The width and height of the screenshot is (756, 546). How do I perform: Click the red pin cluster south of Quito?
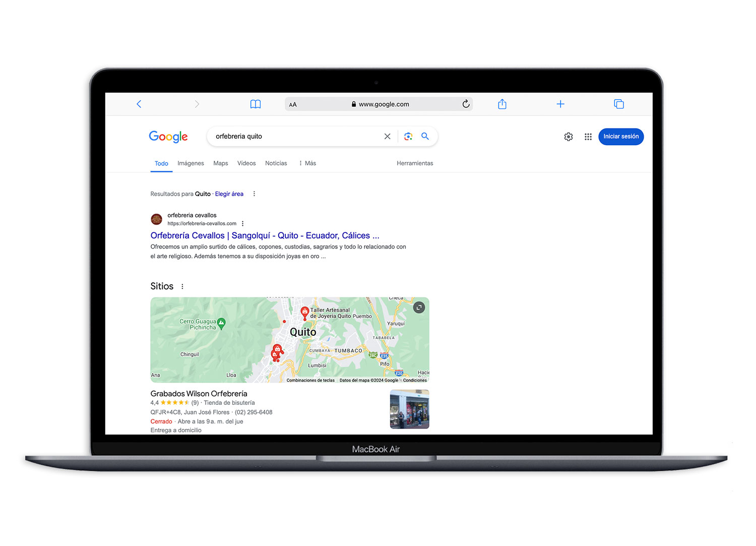(x=277, y=352)
